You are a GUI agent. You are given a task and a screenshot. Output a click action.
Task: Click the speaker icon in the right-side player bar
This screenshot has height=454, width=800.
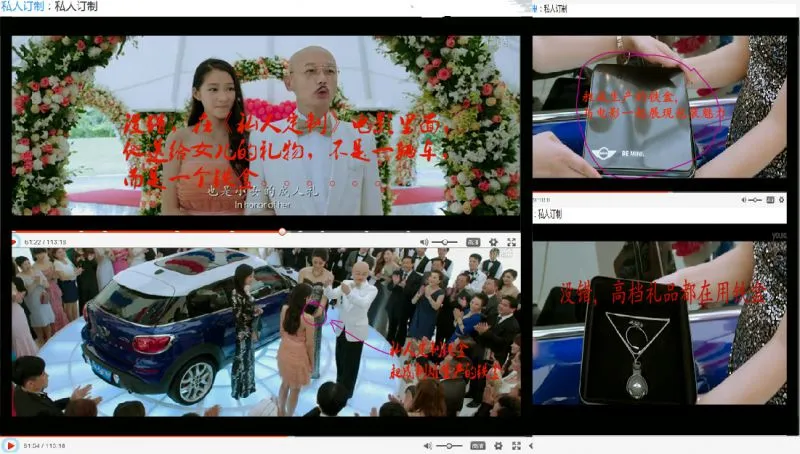coord(744,200)
